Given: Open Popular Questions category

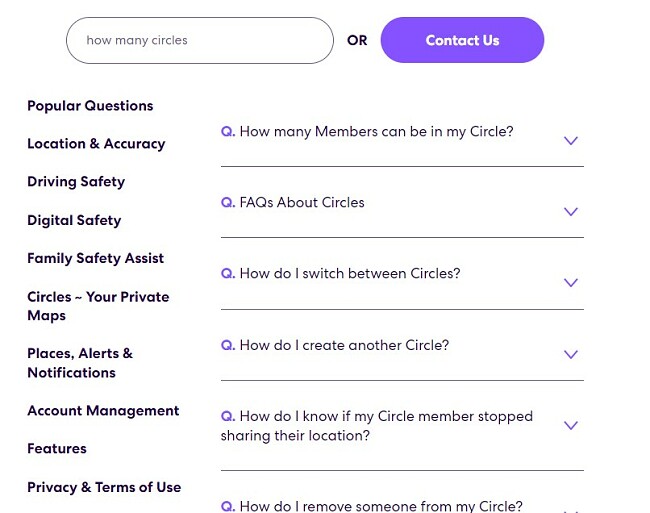Looking at the screenshot, I should click(90, 106).
